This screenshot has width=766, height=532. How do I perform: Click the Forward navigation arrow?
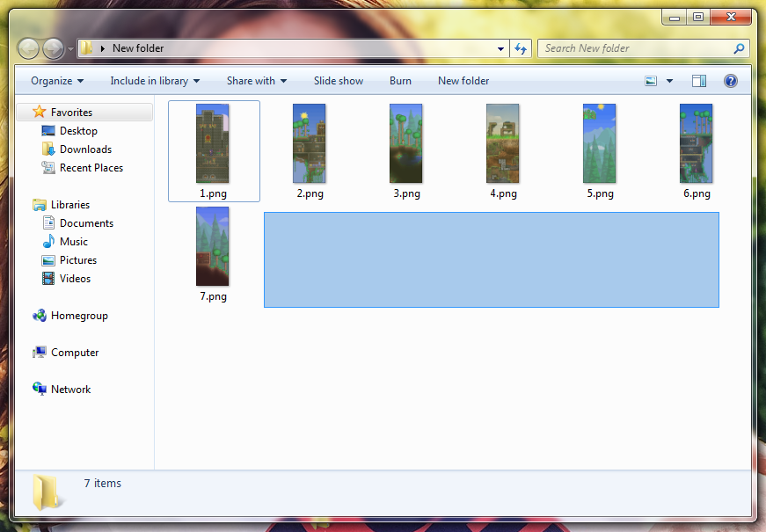coord(53,49)
